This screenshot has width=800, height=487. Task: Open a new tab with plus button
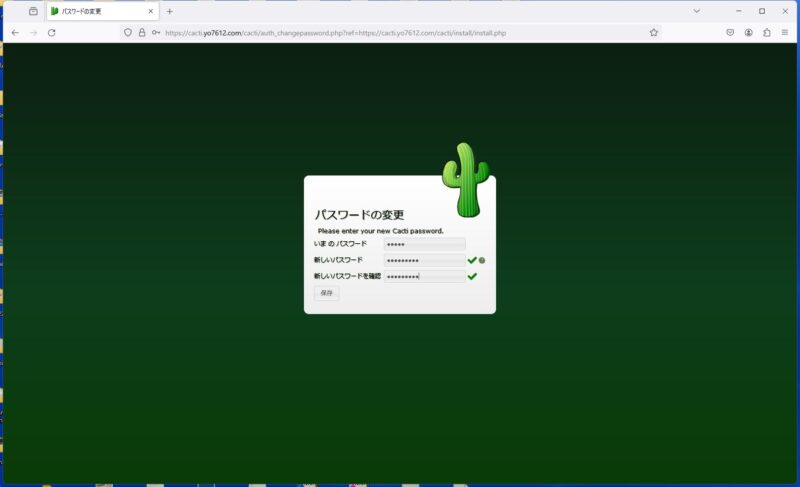pos(169,11)
